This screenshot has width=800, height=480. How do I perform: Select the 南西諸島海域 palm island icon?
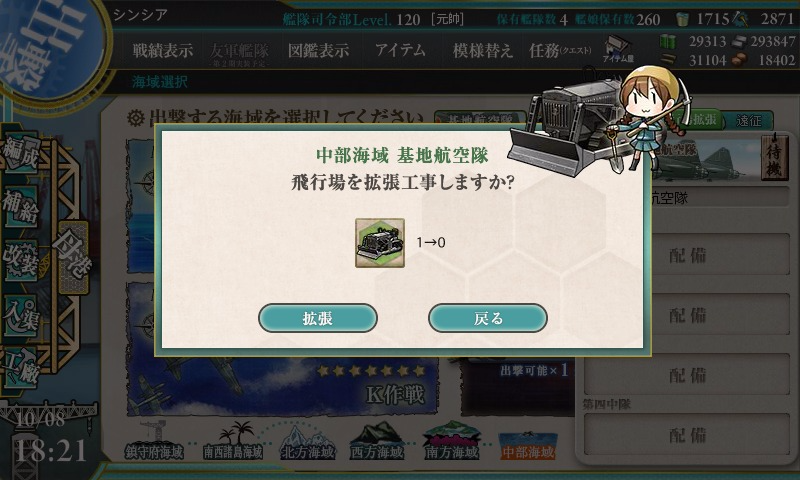[233, 441]
